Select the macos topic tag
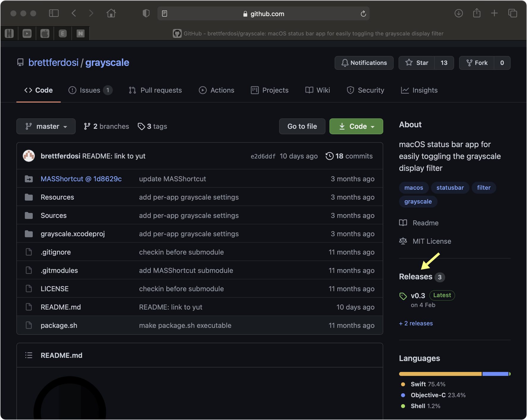The image size is (527, 420). click(x=414, y=188)
